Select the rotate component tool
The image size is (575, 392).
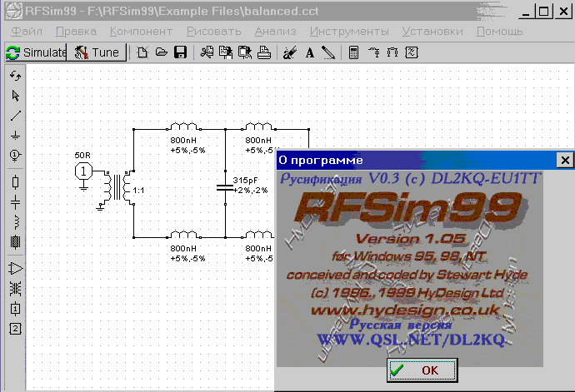point(15,76)
